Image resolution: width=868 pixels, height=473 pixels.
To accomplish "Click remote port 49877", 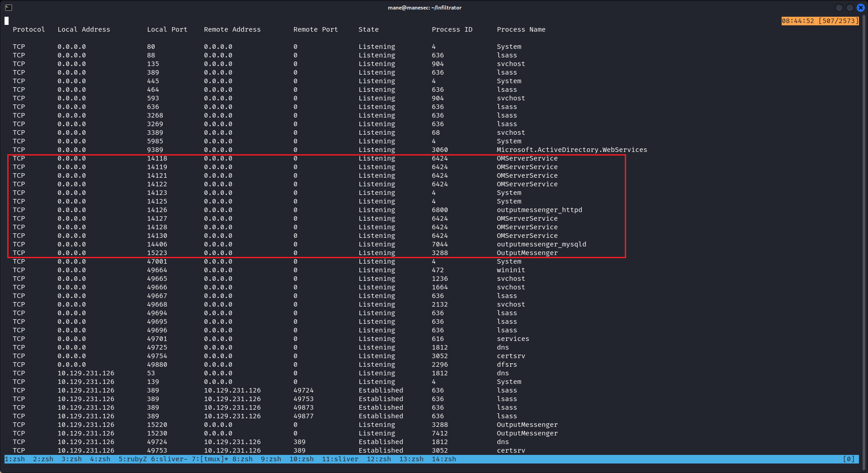I will [x=303, y=416].
